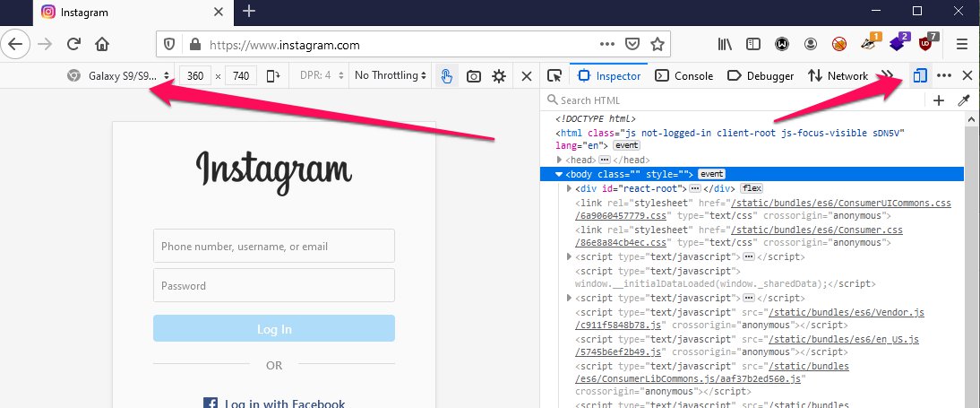Toggle the sidebar view icon

coord(753,45)
